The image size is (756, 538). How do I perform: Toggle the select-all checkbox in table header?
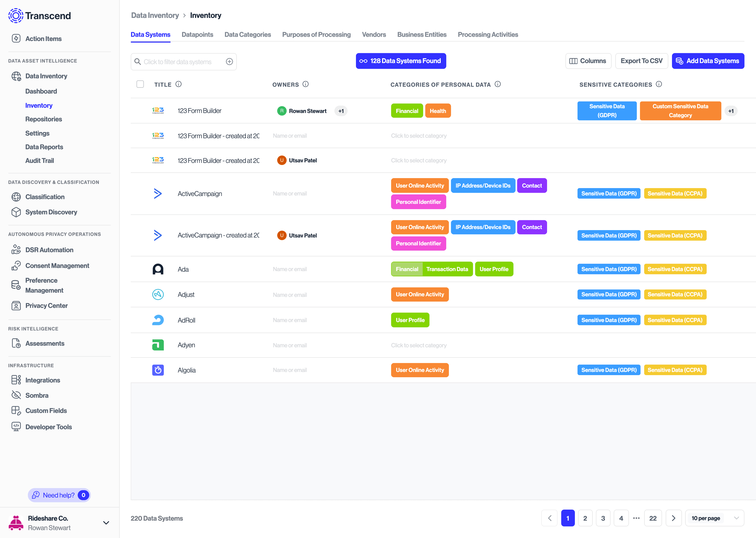tap(140, 84)
